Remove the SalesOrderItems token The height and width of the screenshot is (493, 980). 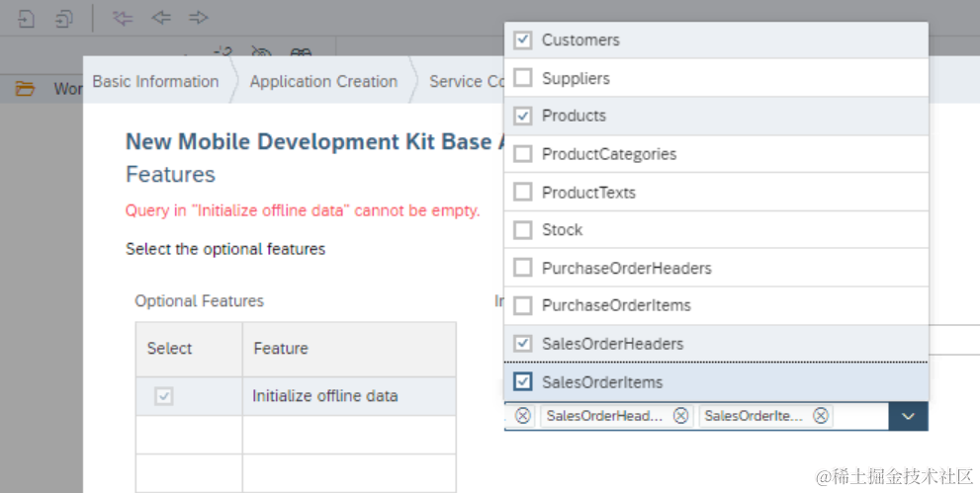pos(821,416)
